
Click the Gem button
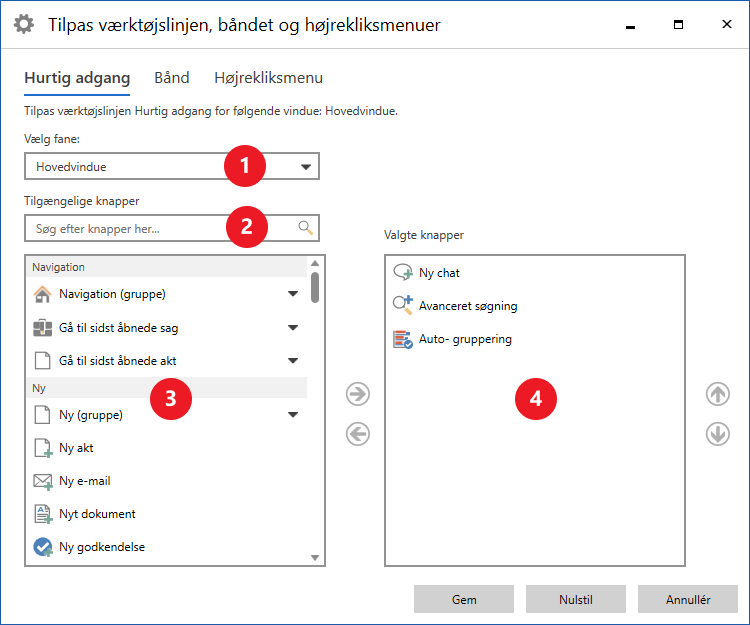coord(464,599)
